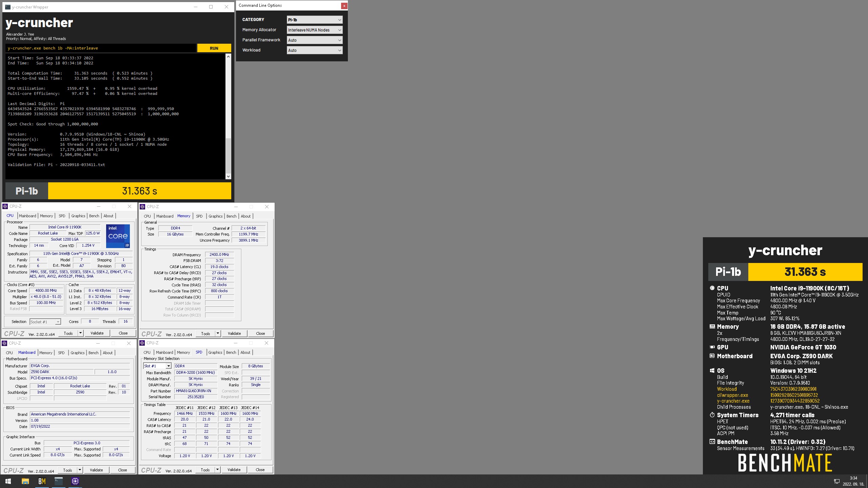Click the cliwrapper.exe label in BenchMate panel
The height and width of the screenshot is (488, 868).
pos(732,395)
